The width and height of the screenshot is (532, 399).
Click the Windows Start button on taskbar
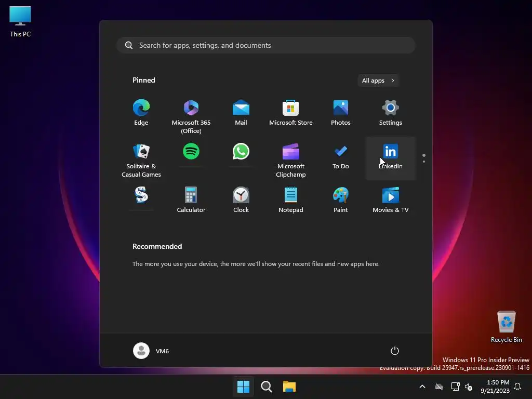[243, 387]
